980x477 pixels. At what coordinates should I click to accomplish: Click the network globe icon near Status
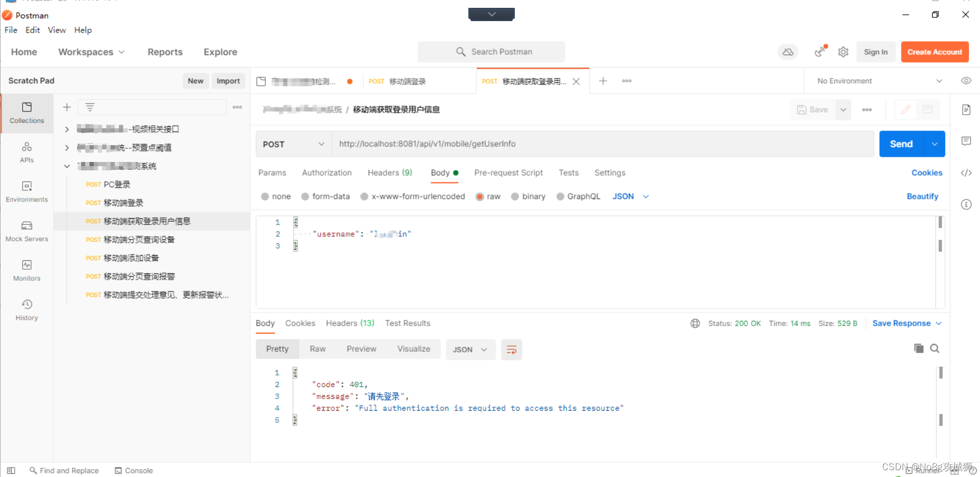695,323
